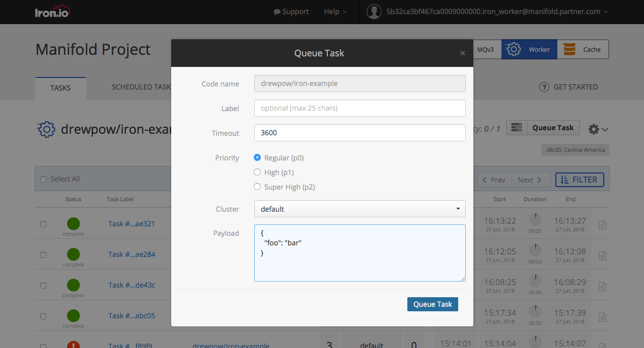Select Super High (p2) priority
Screen dimensions: 644x348
click(257, 187)
